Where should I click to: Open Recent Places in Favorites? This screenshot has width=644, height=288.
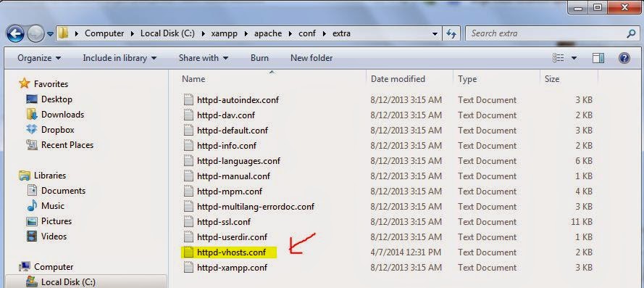coord(67,145)
